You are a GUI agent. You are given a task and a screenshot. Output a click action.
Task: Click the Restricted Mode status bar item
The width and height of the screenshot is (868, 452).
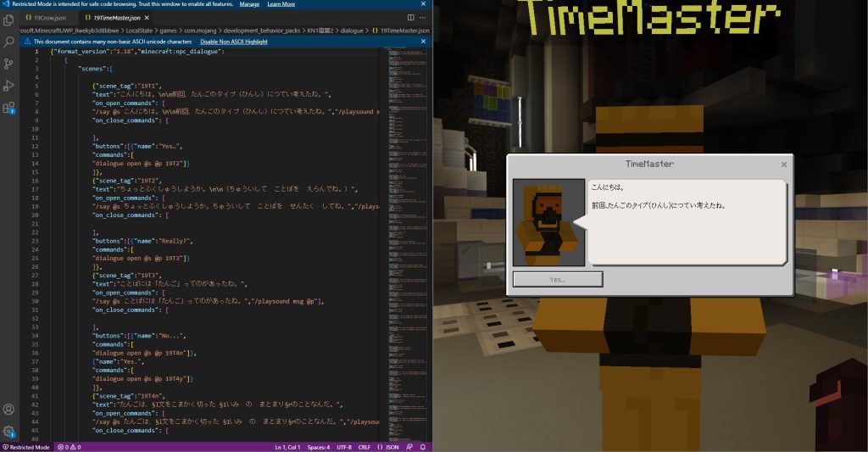(26, 447)
